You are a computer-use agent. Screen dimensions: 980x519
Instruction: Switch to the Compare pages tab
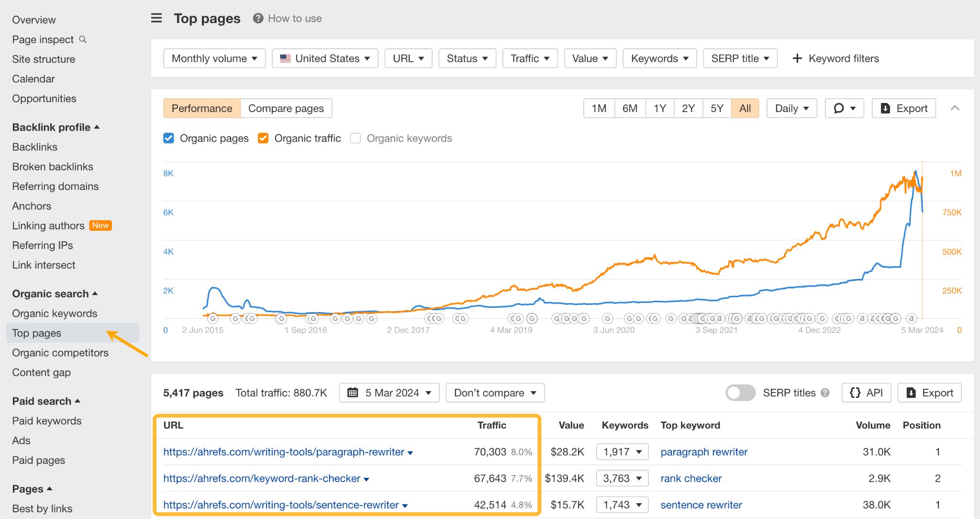(286, 108)
